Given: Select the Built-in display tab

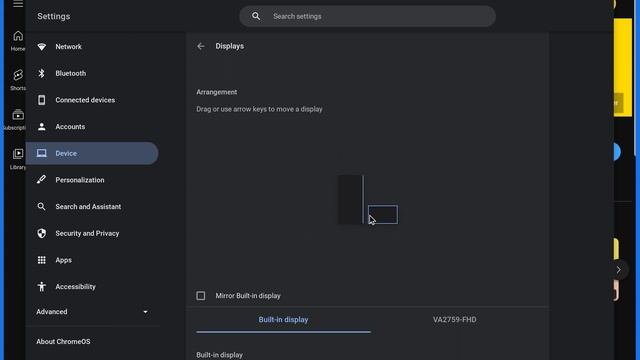Looking at the screenshot, I should [x=283, y=320].
